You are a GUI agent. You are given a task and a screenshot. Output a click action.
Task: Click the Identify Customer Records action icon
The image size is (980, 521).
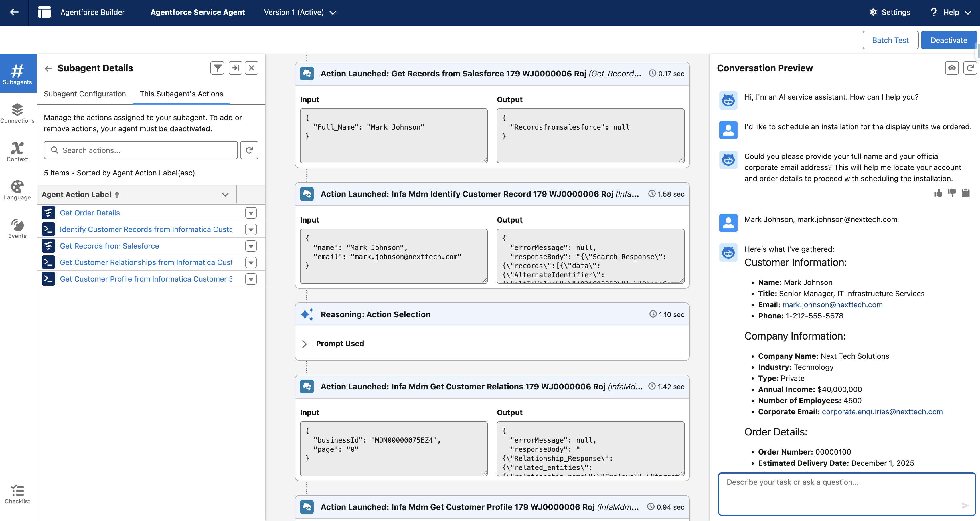tap(48, 229)
